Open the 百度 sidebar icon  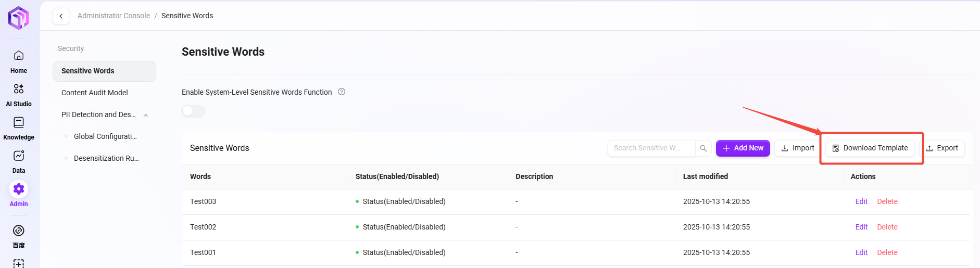(x=19, y=231)
